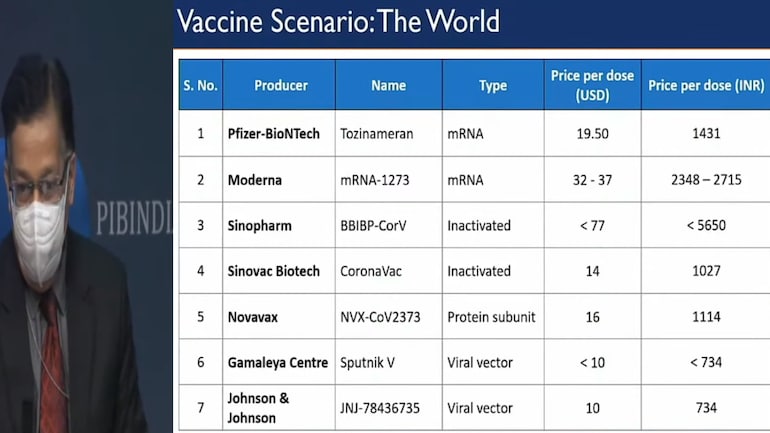Select the 'Sputnik V' vaccine name cell

(369, 363)
